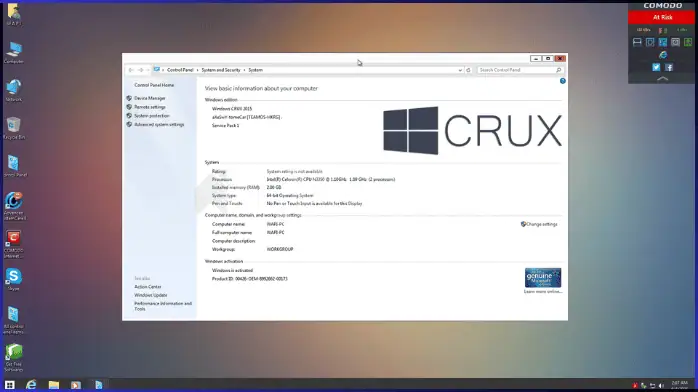Click the volume speaker tray icon

661,385
